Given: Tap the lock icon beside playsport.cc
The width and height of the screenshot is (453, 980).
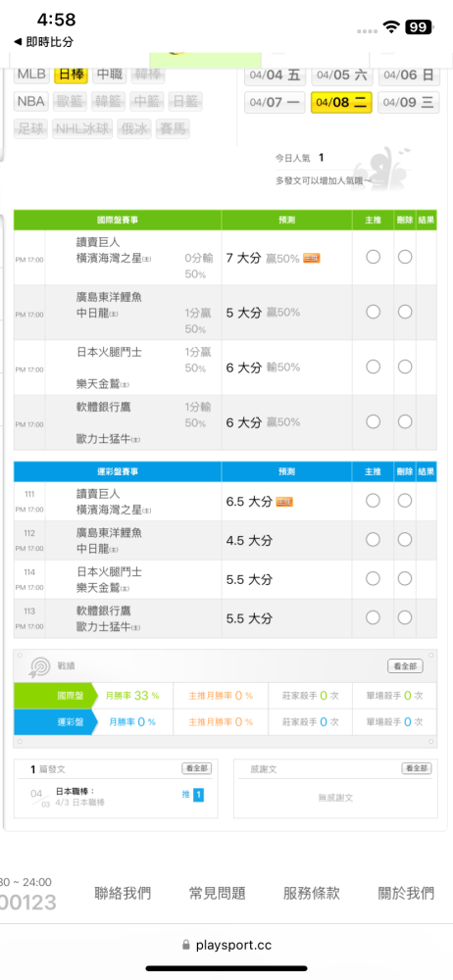Looking at the screenshot, I should (185, 945).
